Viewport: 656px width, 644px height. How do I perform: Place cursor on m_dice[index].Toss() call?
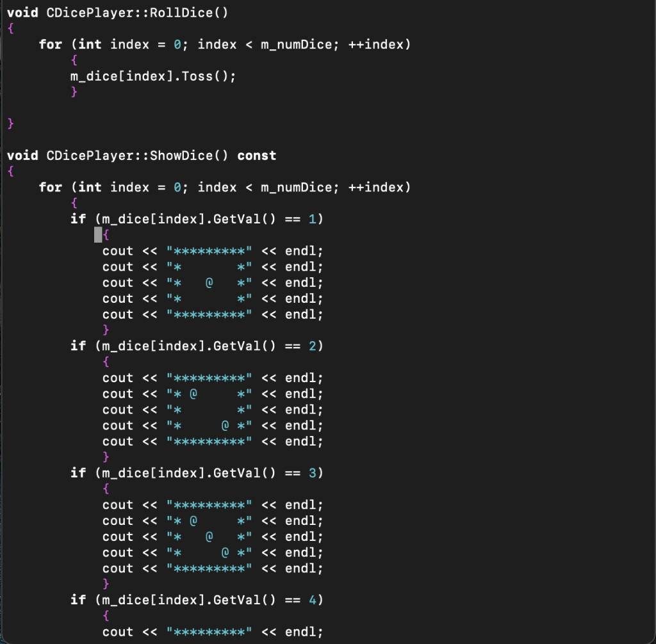pos(152,76)
